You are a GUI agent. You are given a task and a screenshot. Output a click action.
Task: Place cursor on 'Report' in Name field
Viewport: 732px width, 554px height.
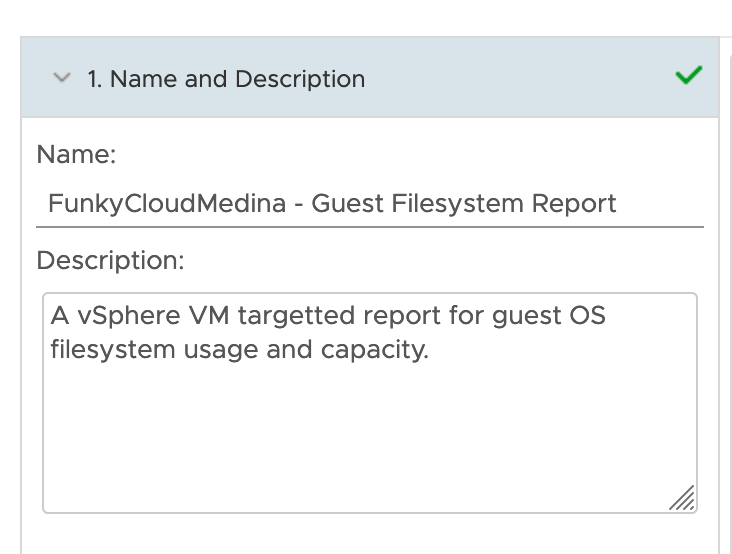pos(574,204)
